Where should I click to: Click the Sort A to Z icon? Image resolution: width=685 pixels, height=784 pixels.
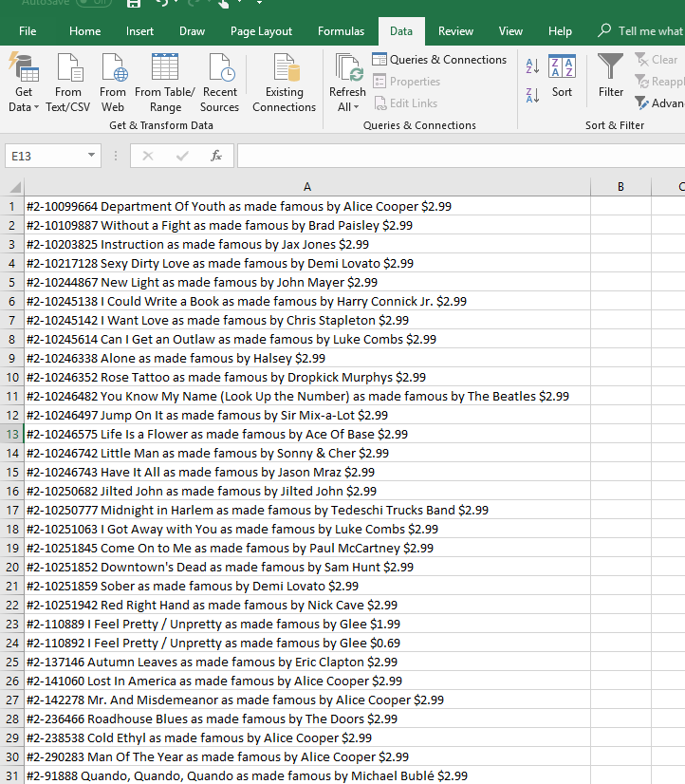click(x=532, y=66)
